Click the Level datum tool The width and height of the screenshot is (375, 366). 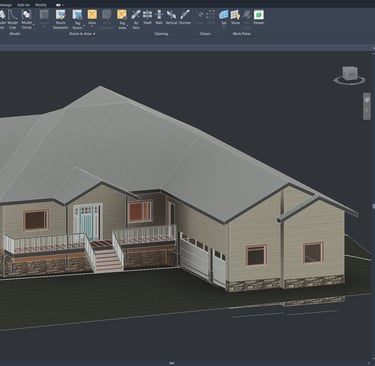tap(200, 17)
